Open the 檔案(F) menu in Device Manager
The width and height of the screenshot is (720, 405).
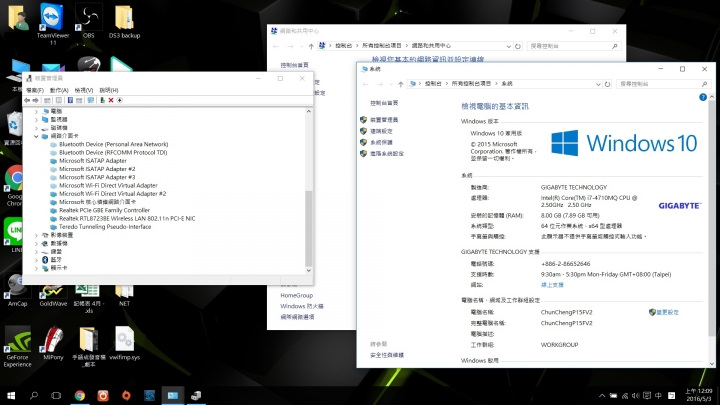point(35,90)
